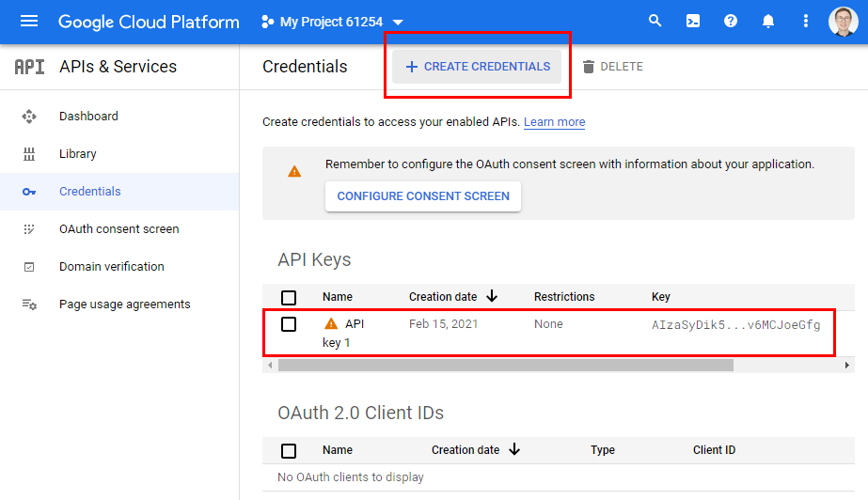Click the DELETE button
Screen dimensions: 868x500
[612, 67]
